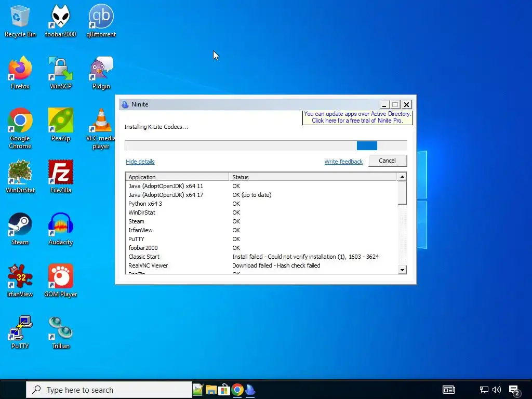Image resolution: width=532 pixels, height=399 pixels.
Task: Click the Steam desktop icon
Action: point(20,229)
